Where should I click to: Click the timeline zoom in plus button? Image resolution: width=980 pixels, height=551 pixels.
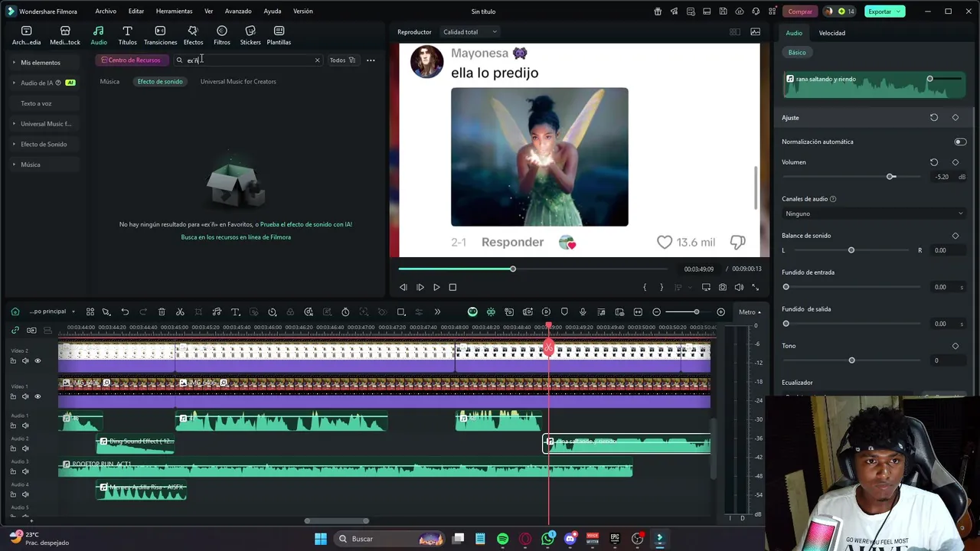tap(720, 311)
